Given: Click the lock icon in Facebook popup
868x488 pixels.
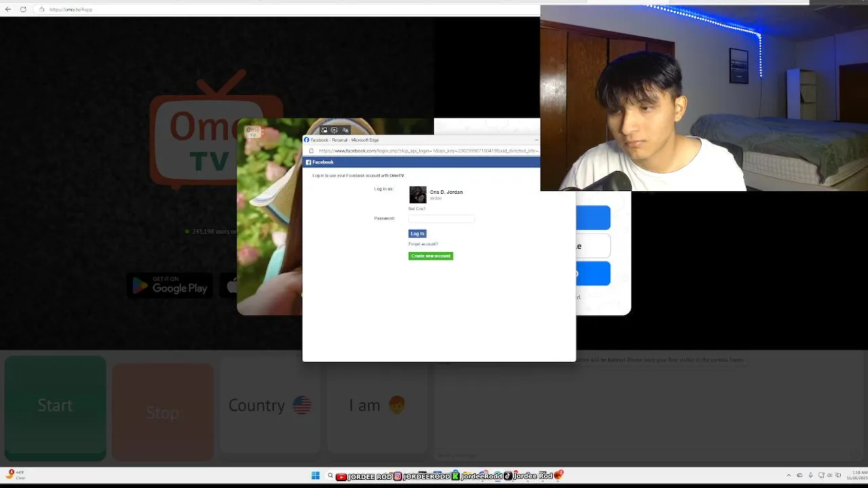Looking at the screenshot, I should pyautogui.click(x=311, y=150).
